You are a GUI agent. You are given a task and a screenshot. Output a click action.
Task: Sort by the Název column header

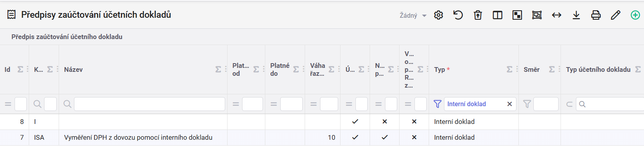73,69
